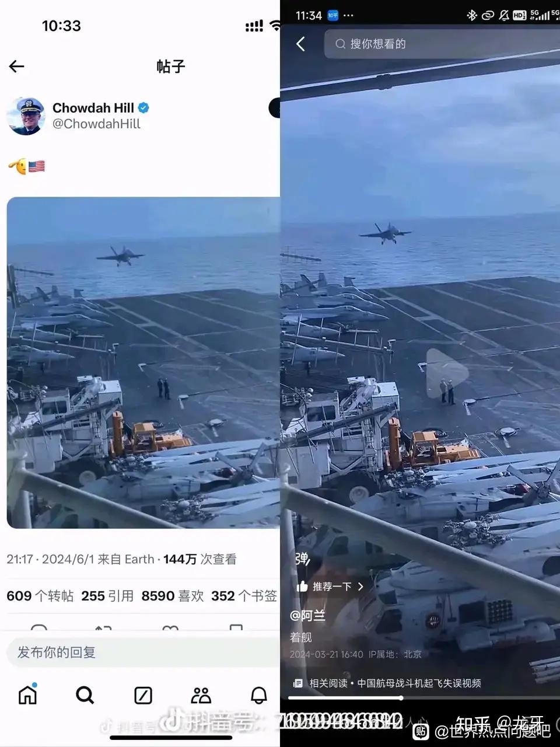Screen dimensions: 560x747
Task: Open the search magnifier tab
Action: [85, 695]
